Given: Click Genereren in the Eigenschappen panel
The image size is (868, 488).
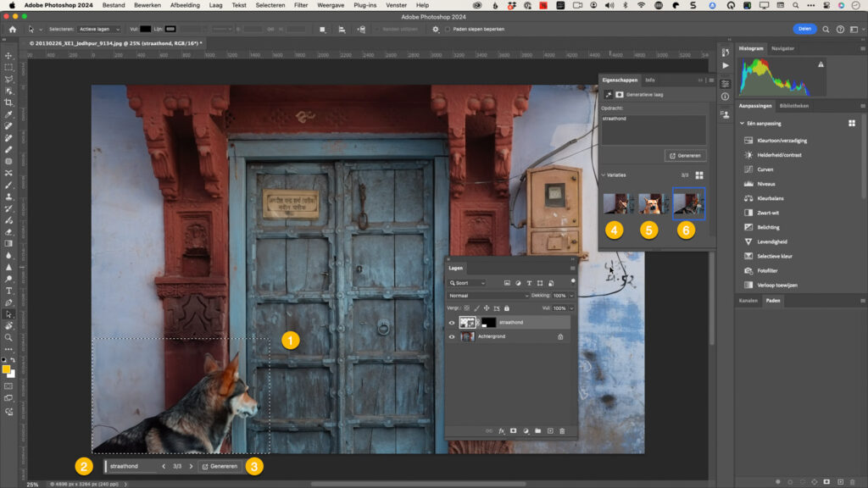Looking at the screenshot, I should (685, 156).
